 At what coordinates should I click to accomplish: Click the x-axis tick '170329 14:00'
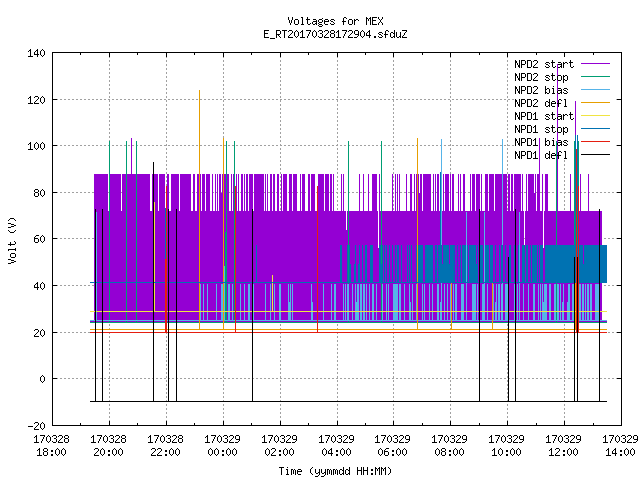620,446
